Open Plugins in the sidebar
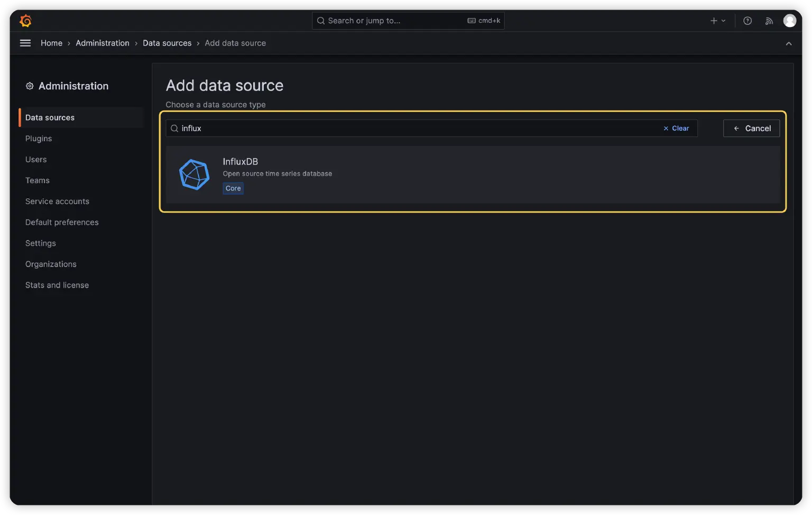 tap(39, 139)
